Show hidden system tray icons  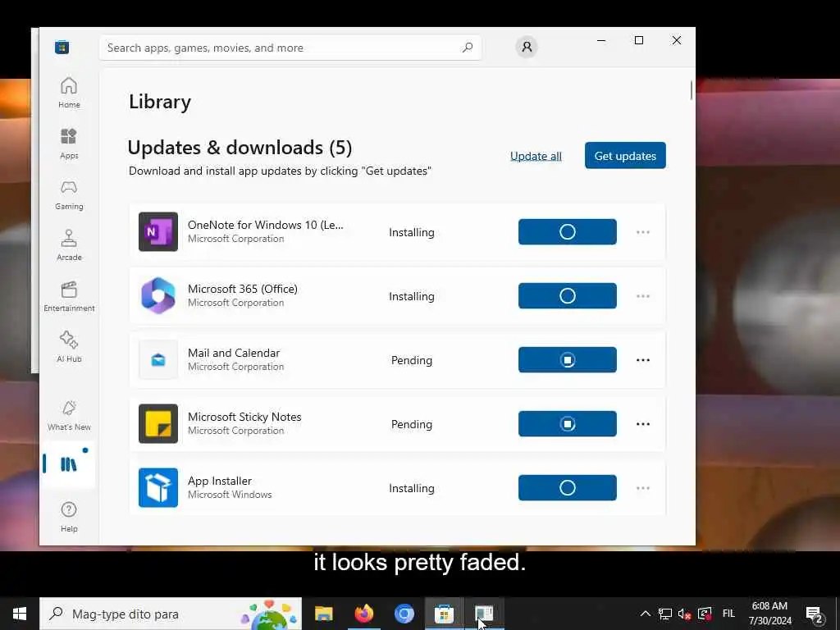tap(646, 614)
